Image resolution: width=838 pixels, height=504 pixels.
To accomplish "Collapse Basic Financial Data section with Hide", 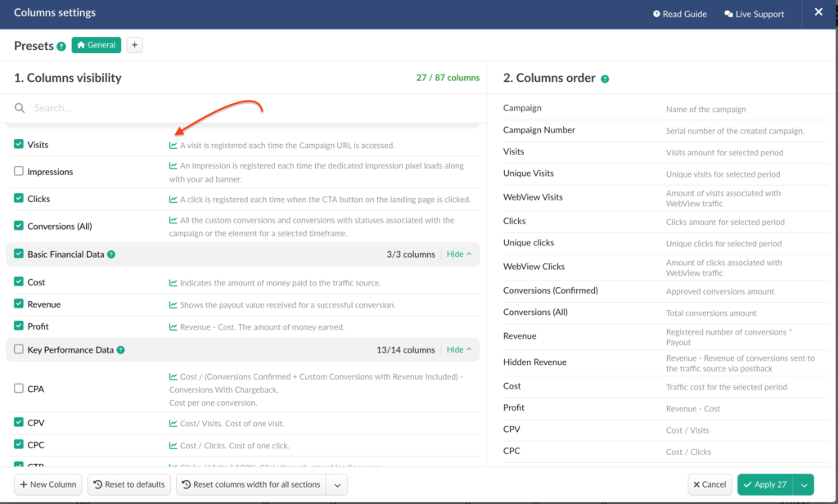I will click(458, 254).
